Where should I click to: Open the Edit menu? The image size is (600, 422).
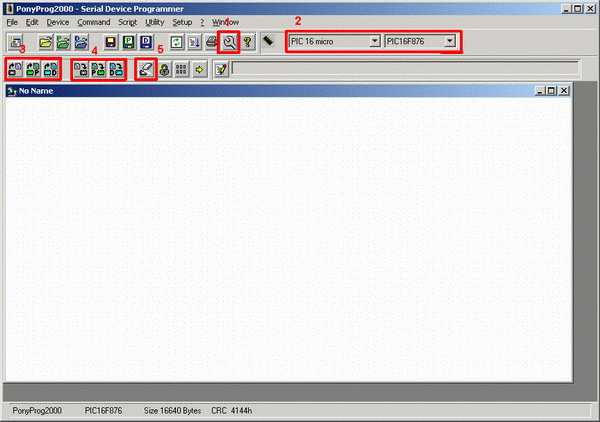point(32,22)
